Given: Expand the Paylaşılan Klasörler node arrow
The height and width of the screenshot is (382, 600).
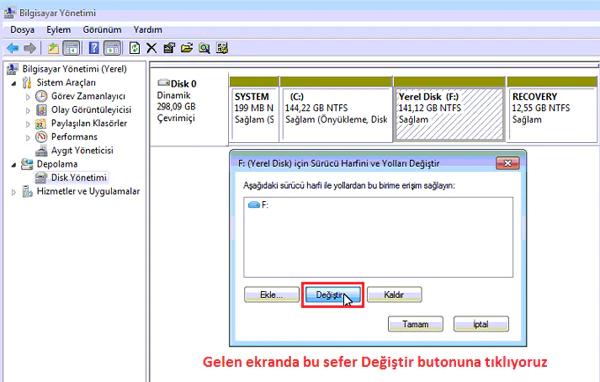Looking at the screenshot, I should (x=28, y=124).
